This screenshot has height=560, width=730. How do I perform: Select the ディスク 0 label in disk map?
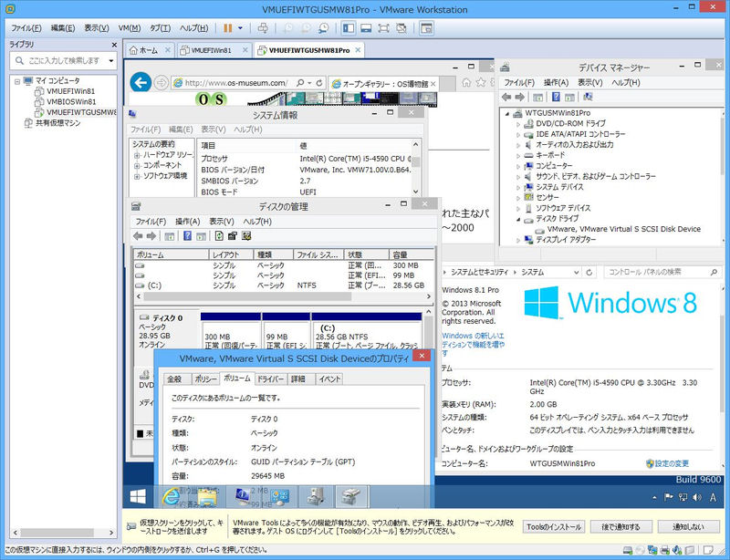[x=167, y=318]
